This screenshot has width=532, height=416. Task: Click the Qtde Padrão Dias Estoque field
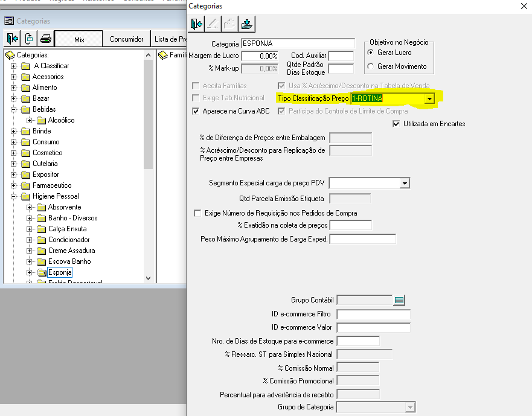[x=341, y=69]
